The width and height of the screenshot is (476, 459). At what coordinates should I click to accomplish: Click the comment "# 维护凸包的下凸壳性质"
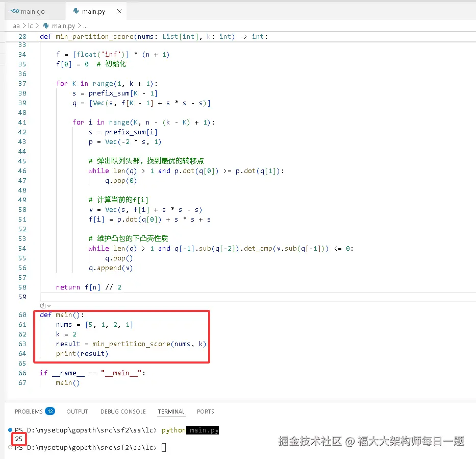(129, 238)
